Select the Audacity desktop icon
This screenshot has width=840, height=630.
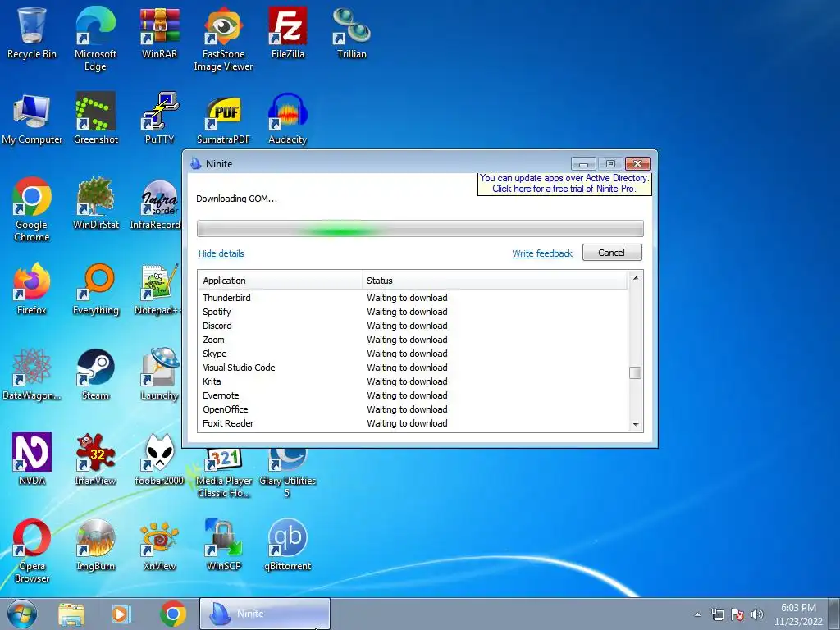click(x=288, y=119)
